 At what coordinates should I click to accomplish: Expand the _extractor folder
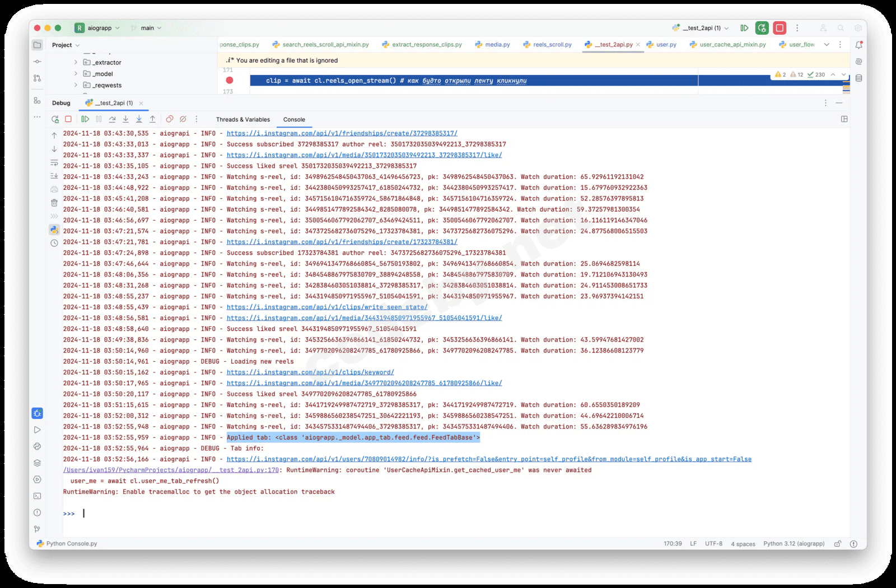(x=76, y=62)
